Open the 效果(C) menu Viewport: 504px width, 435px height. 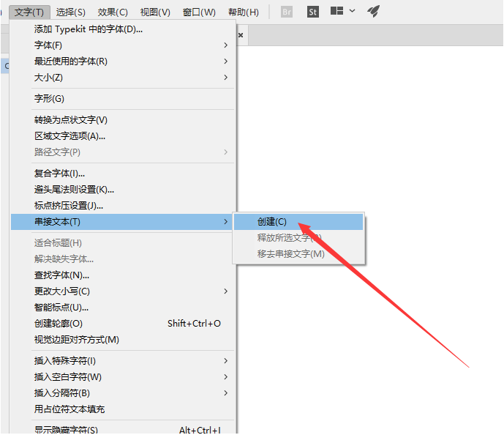(x=113, y=12)
